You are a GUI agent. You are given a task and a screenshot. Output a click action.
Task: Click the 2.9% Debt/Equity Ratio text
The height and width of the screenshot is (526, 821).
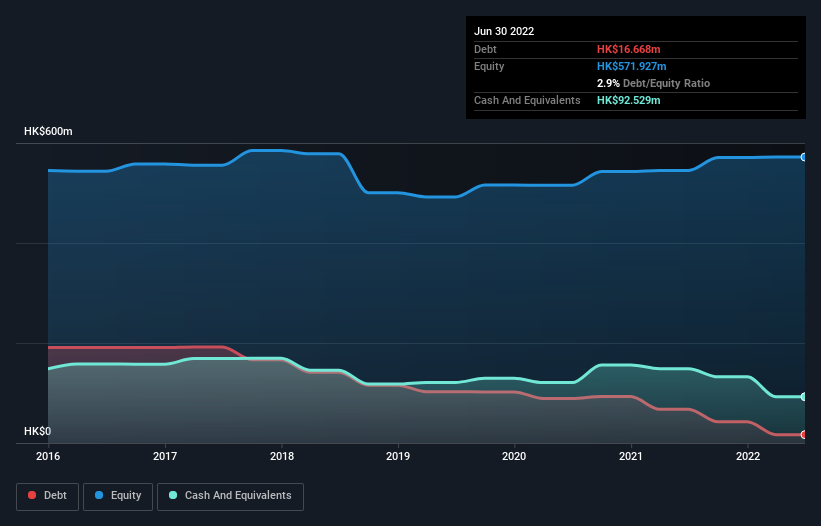click(653, 83)
